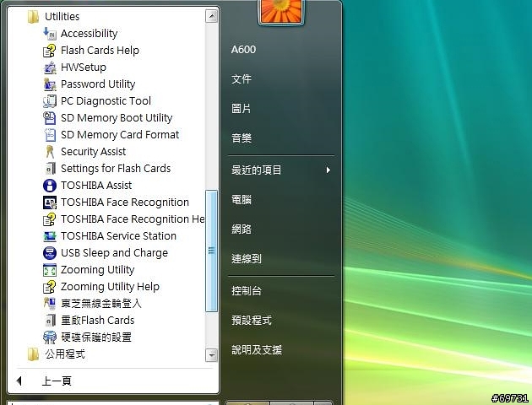The height and width of the screenshot is (405, 532).
Task: Select the HWSetup text label
Action: tap(84, 67)
